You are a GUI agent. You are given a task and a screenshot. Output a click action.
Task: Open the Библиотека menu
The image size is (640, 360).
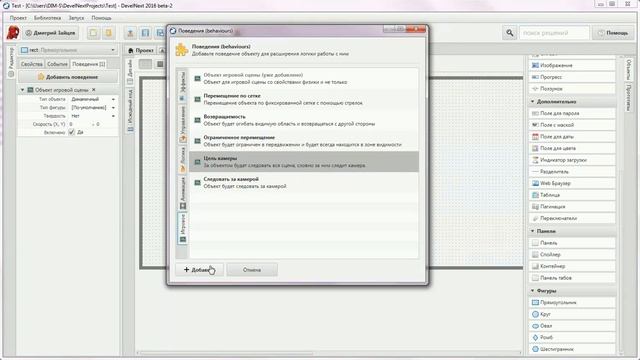47,18
